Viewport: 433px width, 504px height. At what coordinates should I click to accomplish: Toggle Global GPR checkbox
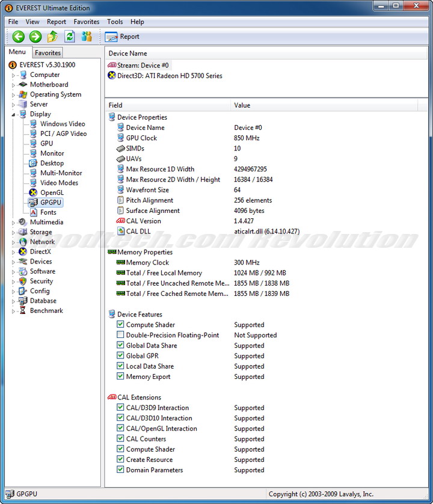pyautogui.click(x=120, y=355)
